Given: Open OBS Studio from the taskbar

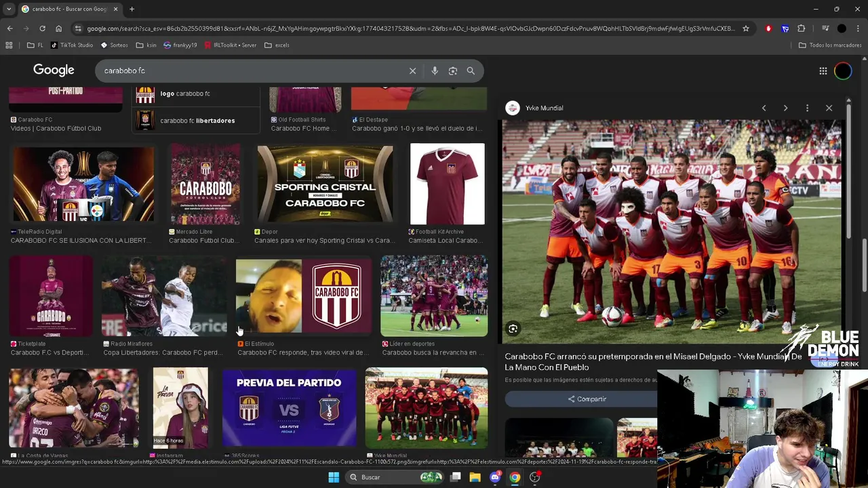Looking at the screenshot, I should tap(534, 477).
